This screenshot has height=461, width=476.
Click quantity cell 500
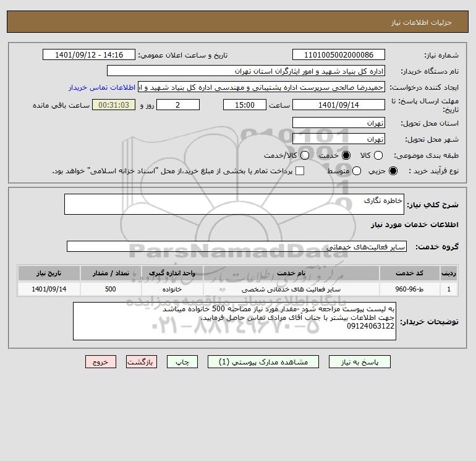[111, 289]
